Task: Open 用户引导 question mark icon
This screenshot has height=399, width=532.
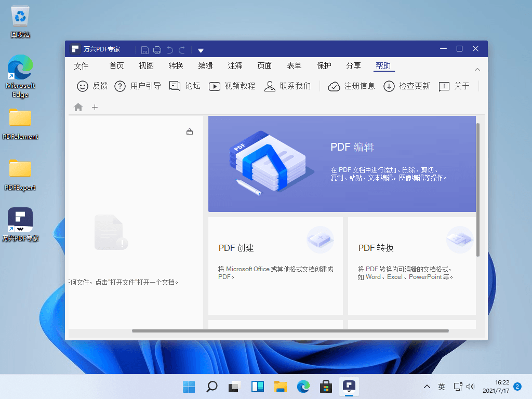Action: (x=120, y=86)
